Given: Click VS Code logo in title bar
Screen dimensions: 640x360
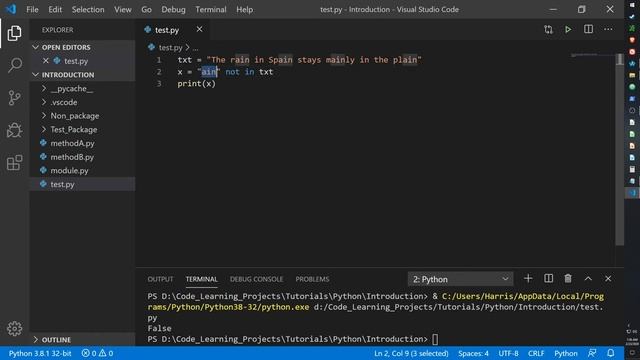Looking at the screenshot, I should pyautogui.click(x=11, y=9).
